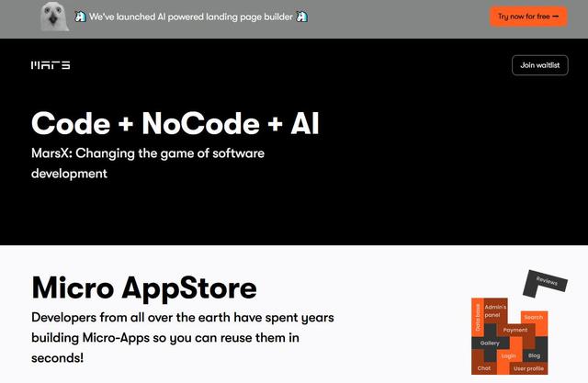Click the Developers from all over the earth paragraph

(183, 338)
